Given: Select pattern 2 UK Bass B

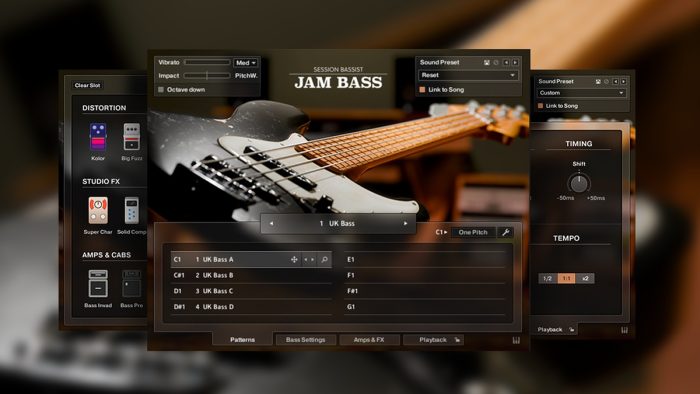Looking at the screenshot, I should pyautogui.click(x=251, y=275).
